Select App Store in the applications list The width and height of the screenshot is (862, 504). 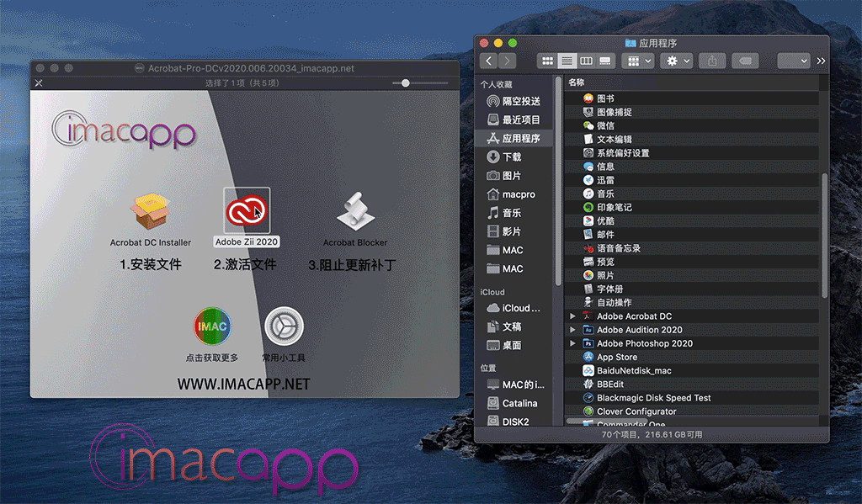coord(692,358)
